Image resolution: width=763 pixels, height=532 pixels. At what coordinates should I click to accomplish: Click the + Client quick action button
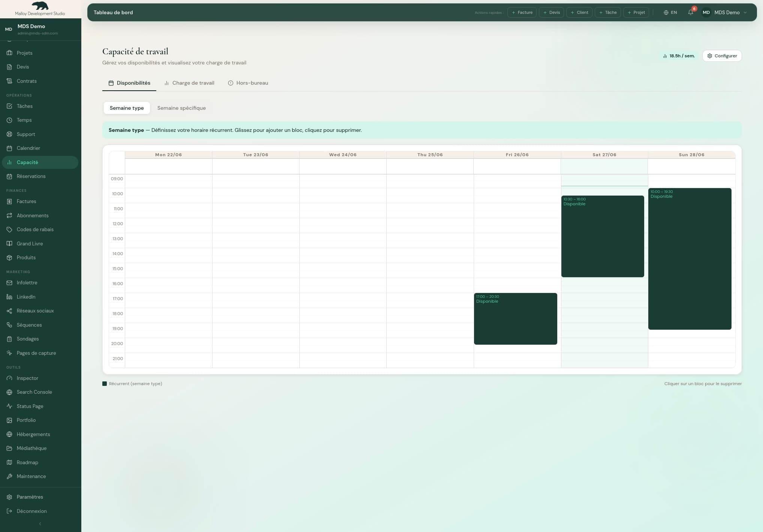click(x=579, y=12)
